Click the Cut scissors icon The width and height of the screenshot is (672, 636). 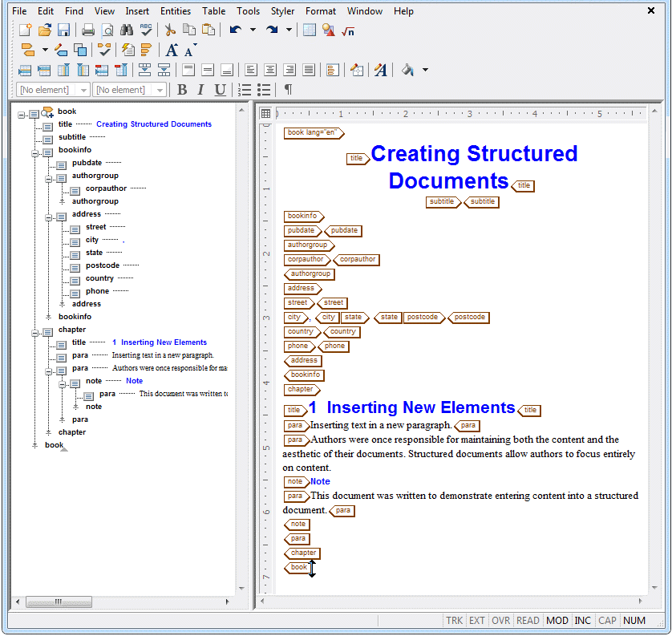point(170,30)
